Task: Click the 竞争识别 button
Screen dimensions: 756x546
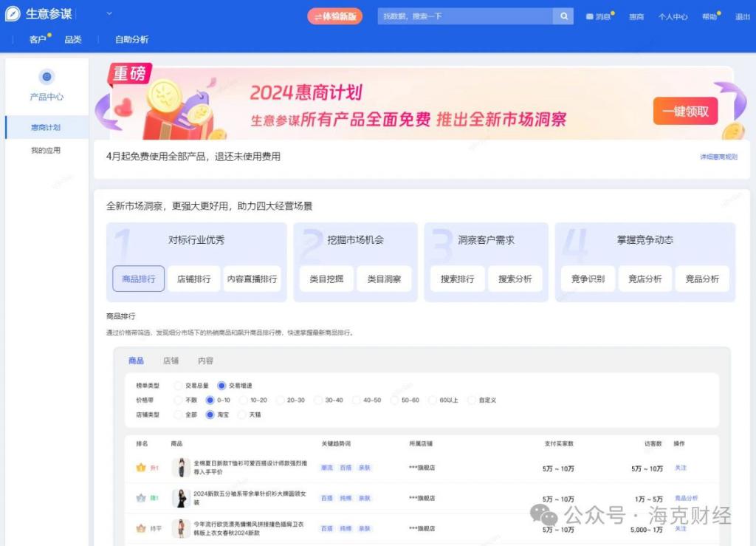Action: 588,279
